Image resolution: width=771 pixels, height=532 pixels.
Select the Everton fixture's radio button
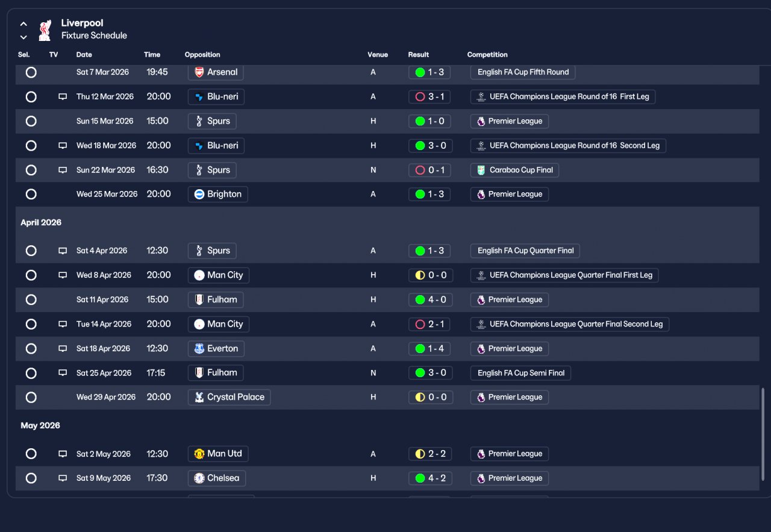(x=31, y=348)
